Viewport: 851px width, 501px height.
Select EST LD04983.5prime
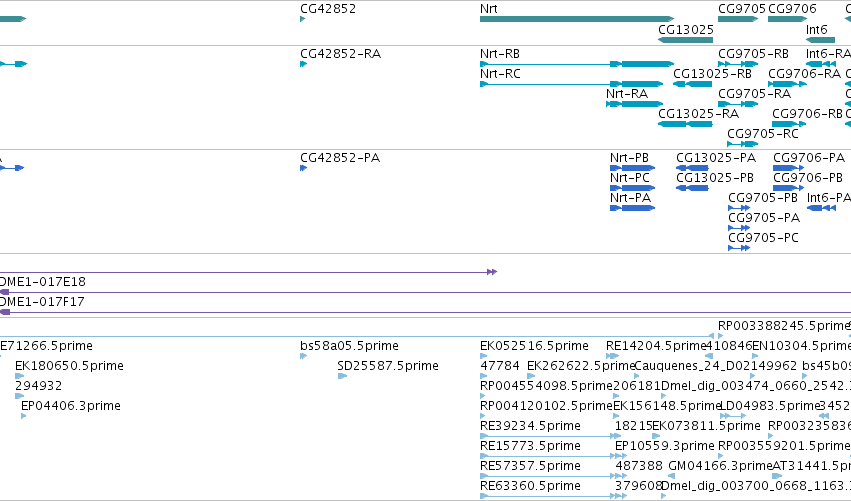point(769,407)
